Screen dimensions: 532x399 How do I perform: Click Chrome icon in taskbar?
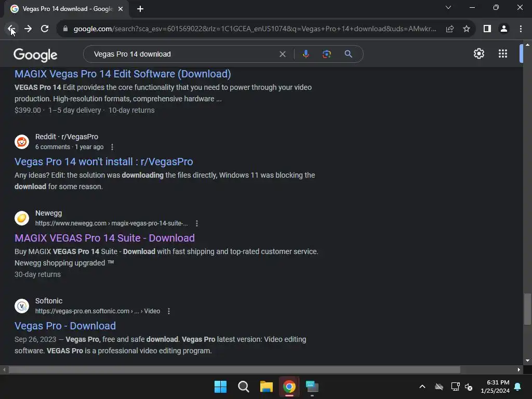coord(289,387)
